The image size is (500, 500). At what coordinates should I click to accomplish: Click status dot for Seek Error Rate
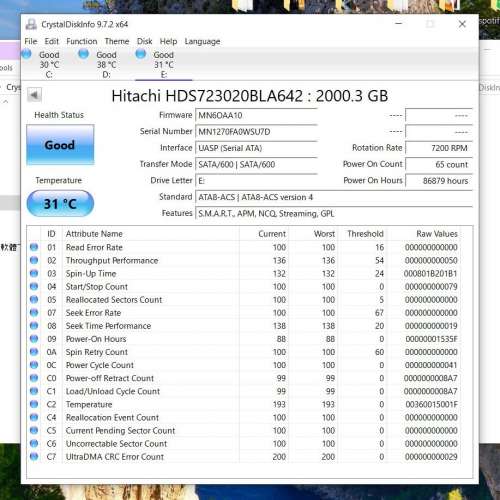[x=34, y=312]
